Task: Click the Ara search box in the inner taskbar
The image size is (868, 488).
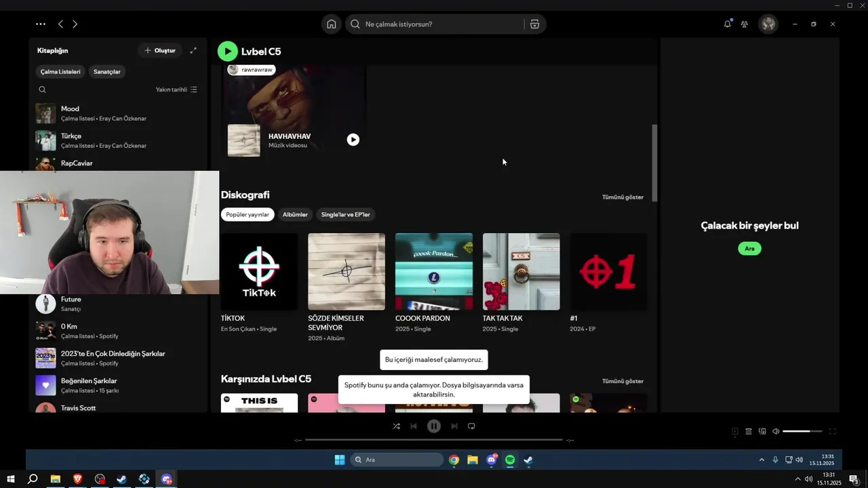Action: click(x=397, y=460)
